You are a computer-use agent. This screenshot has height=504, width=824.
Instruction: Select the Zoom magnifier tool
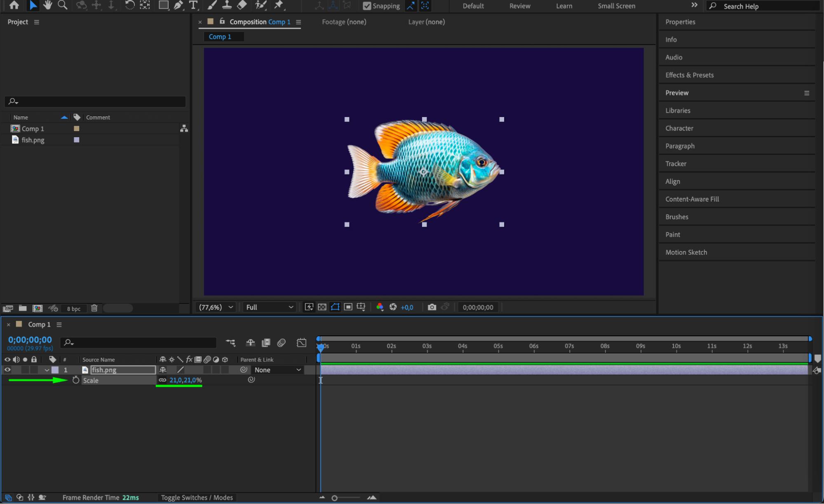[63, 5]
